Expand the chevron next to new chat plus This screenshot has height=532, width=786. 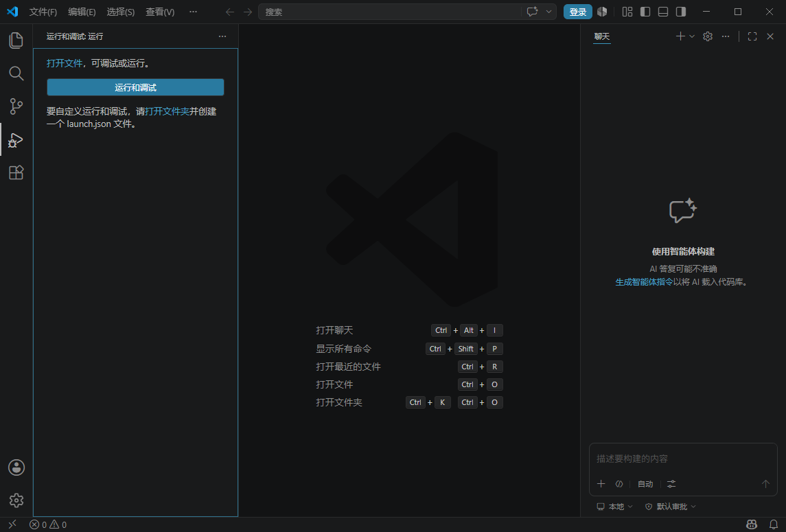click(x=692, y=36)
